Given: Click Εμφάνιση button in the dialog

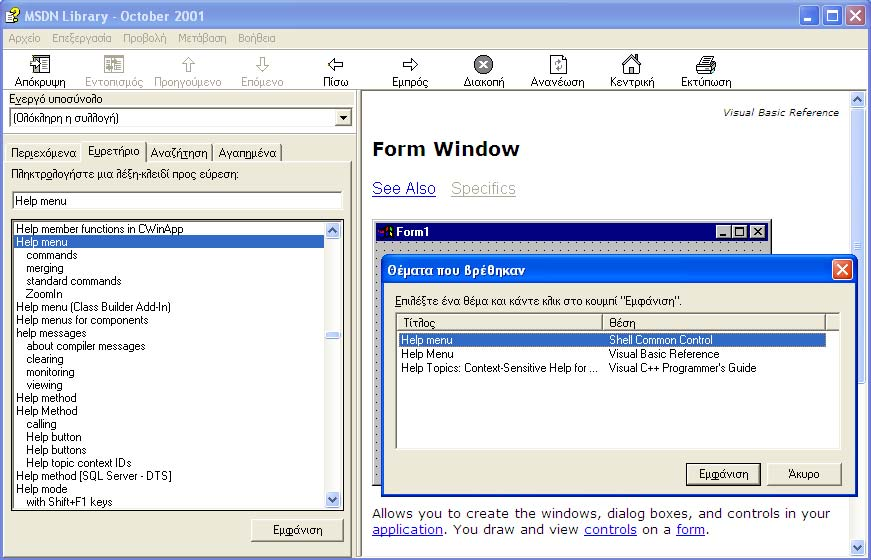Looking at the screenshot, I should click(723, 474).
